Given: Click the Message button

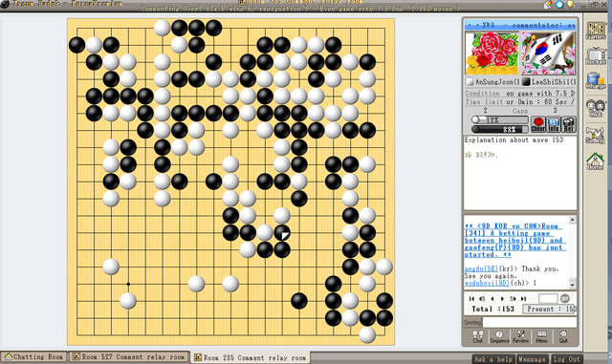Looking at the screenshot, I should point(532,359).
